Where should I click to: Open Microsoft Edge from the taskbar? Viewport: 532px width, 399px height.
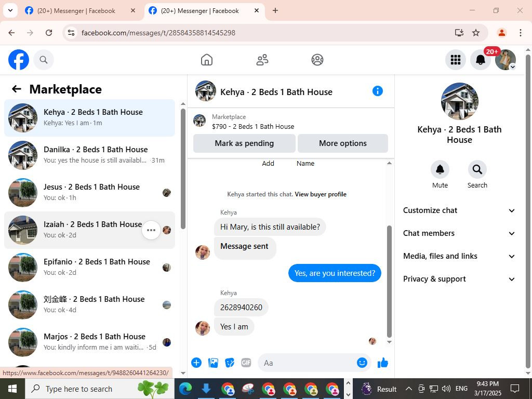185,389
